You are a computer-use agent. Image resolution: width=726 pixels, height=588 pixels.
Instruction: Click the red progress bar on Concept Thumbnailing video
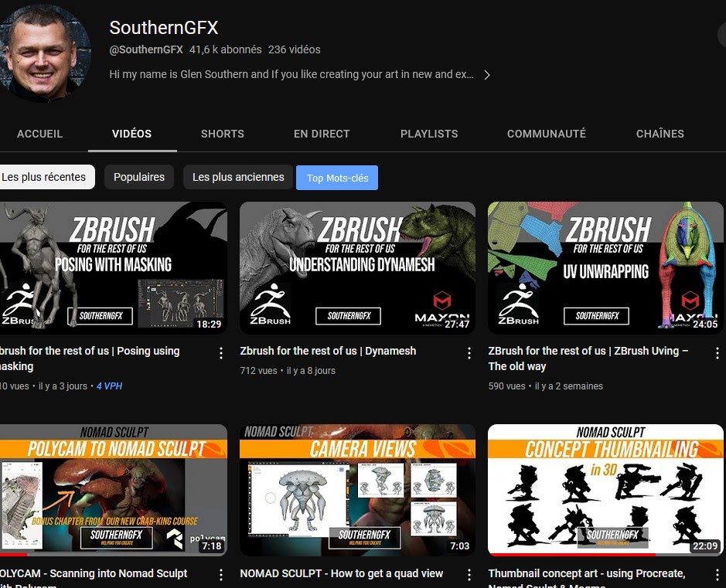tap(571, 554)
